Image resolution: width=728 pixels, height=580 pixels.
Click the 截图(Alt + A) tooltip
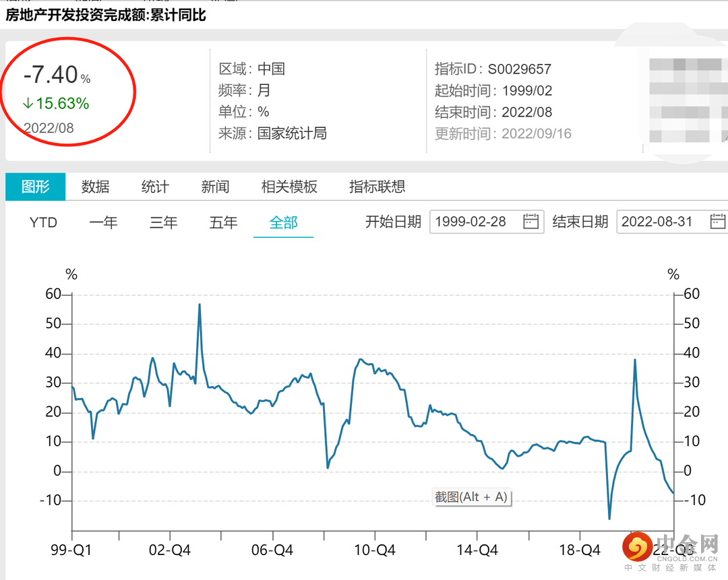471,497
